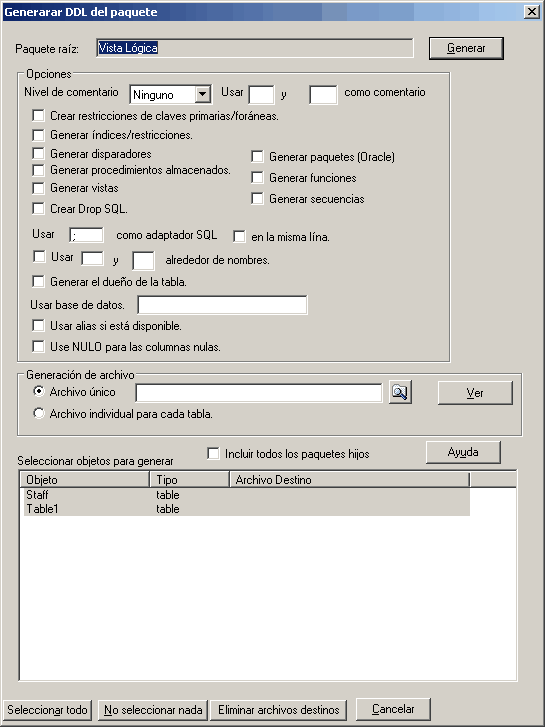545x727 pixels.
Task: Select Archivo individual para cada tabla
Action: 39,413
